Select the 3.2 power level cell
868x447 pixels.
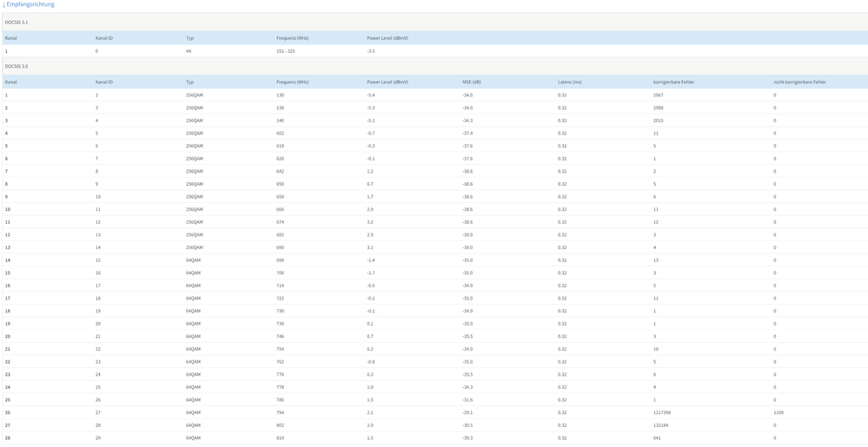point(369,222)
